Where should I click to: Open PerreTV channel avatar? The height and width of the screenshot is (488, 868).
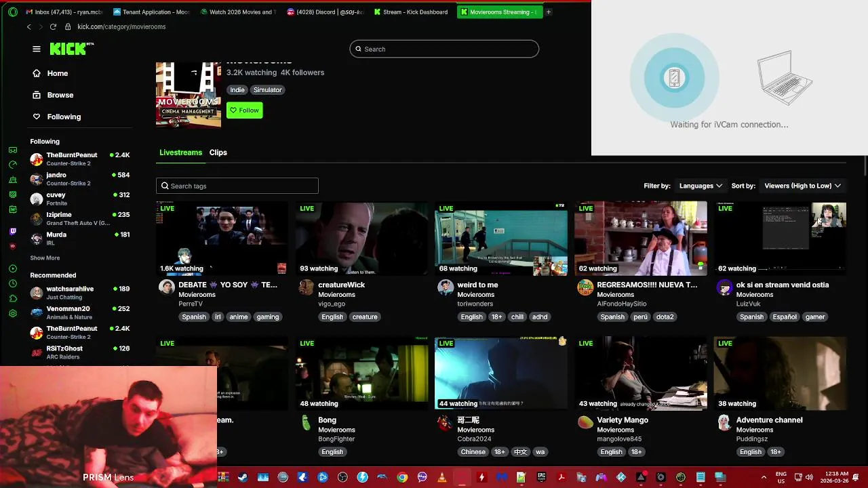[166, 287]
